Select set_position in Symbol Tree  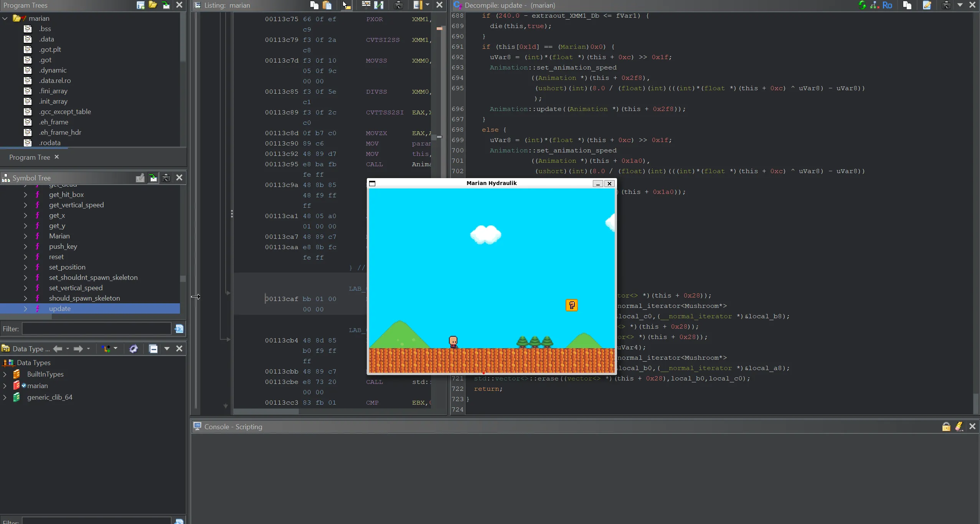point(67,267)
